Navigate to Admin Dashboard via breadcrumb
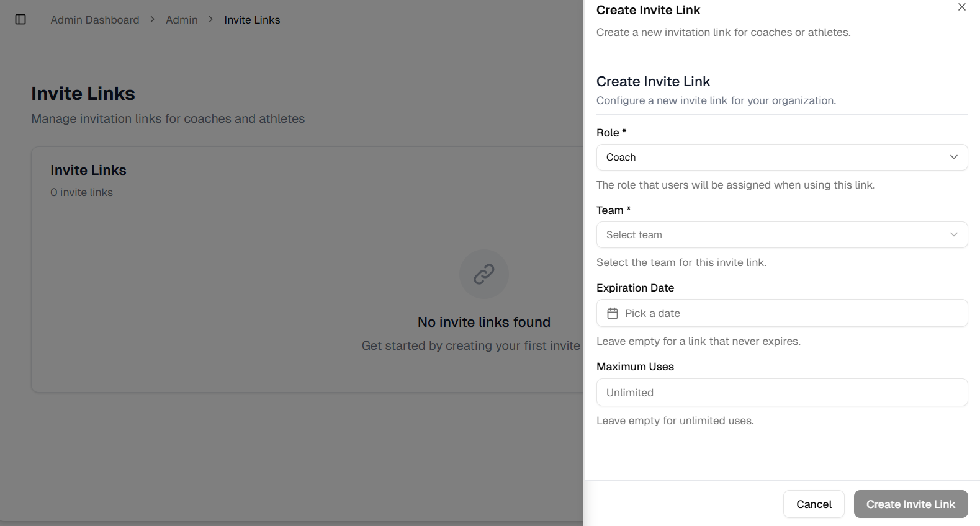 click(94, 19)
